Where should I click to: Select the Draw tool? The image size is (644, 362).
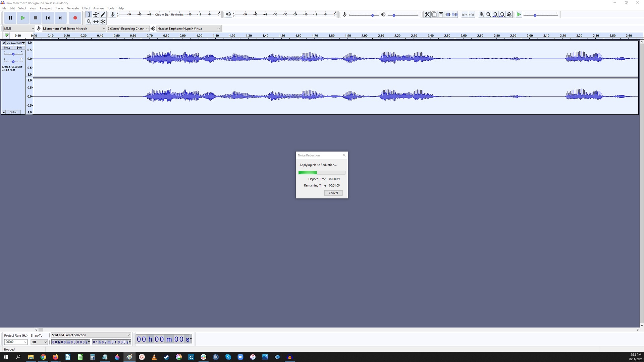click(103, 14)
